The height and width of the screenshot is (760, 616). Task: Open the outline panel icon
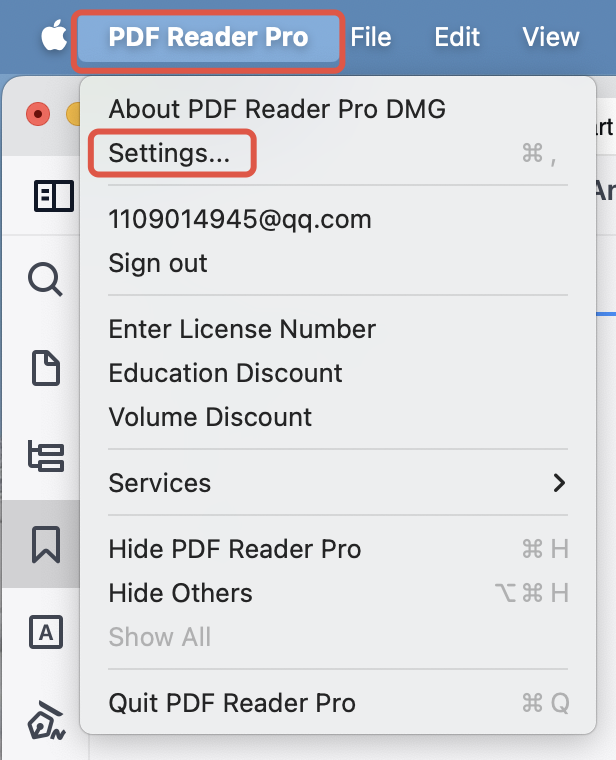pyautogui.click(x=46, y=457)
